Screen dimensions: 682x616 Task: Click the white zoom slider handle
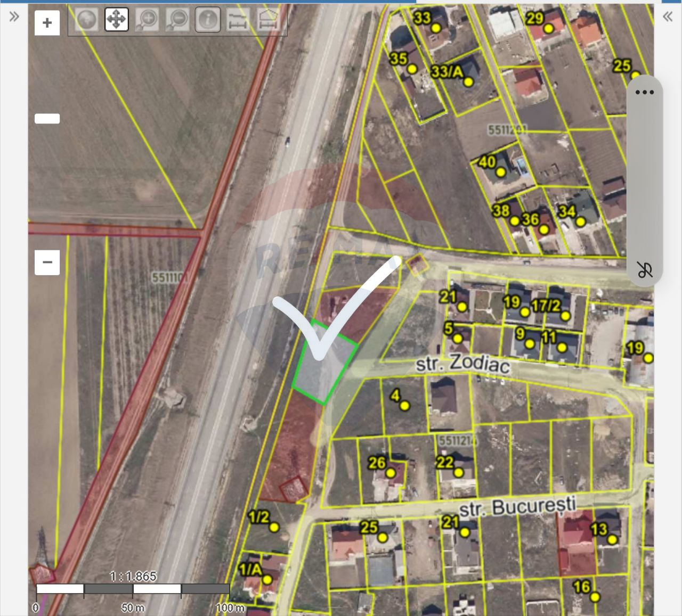point(47,119)
